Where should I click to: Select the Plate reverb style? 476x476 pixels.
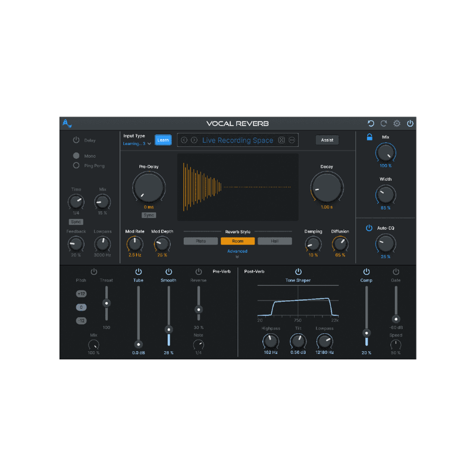point(202,240)
